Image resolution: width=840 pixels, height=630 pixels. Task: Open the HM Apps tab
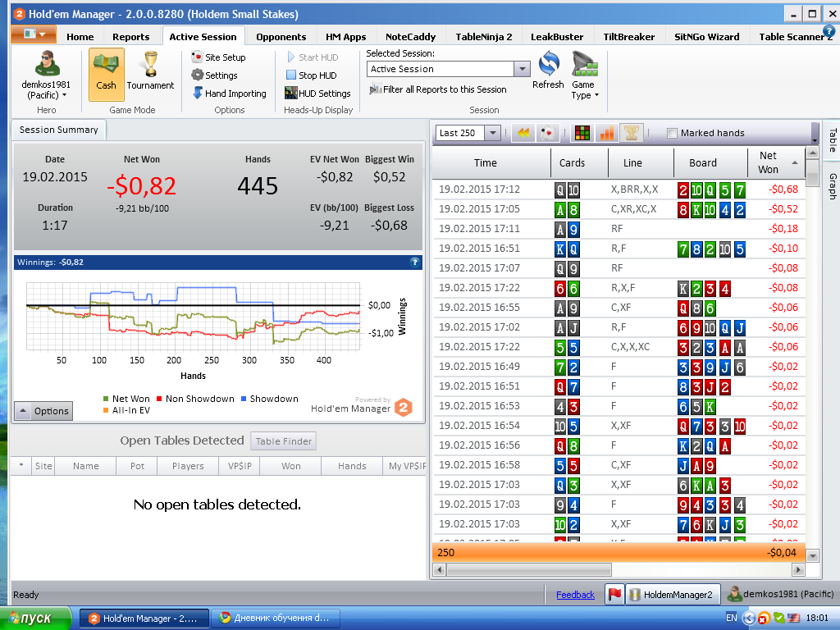click(x=346, y=37)
